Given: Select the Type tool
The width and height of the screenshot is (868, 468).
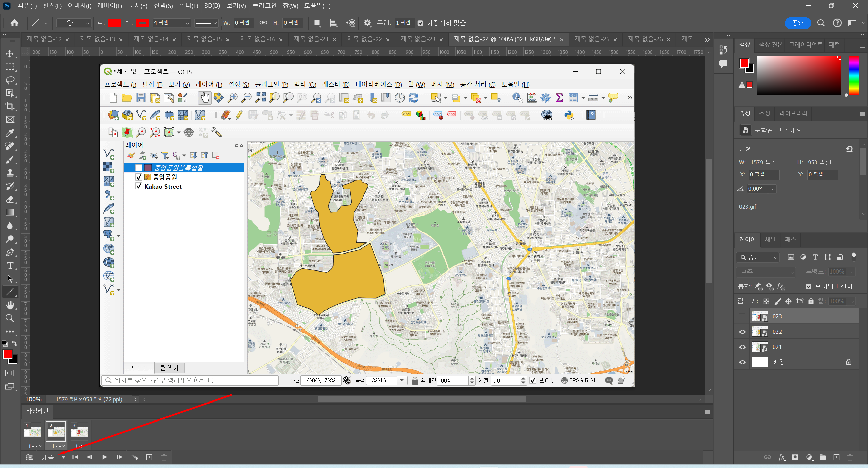Looking at the screenshot, I should coord(10,265).
